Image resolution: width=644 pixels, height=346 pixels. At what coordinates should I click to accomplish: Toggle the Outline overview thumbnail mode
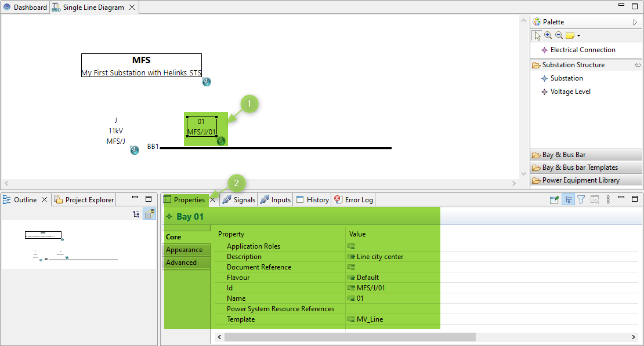(149, 214)
